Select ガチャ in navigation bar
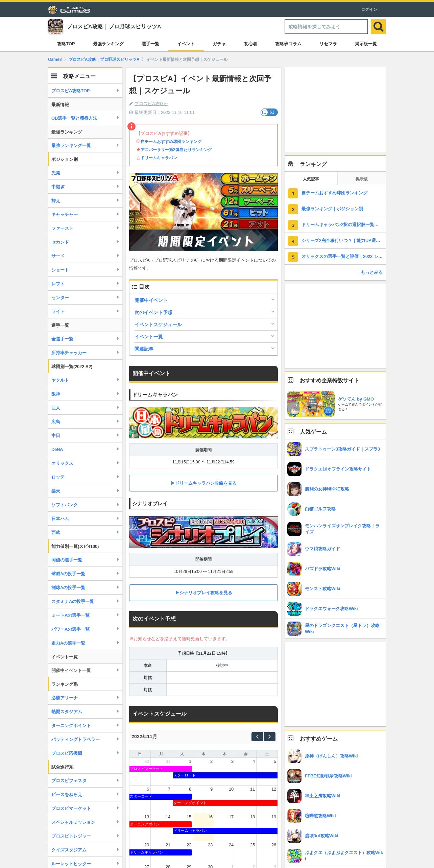Screen dimensions: 434x868 coord(219,44)
